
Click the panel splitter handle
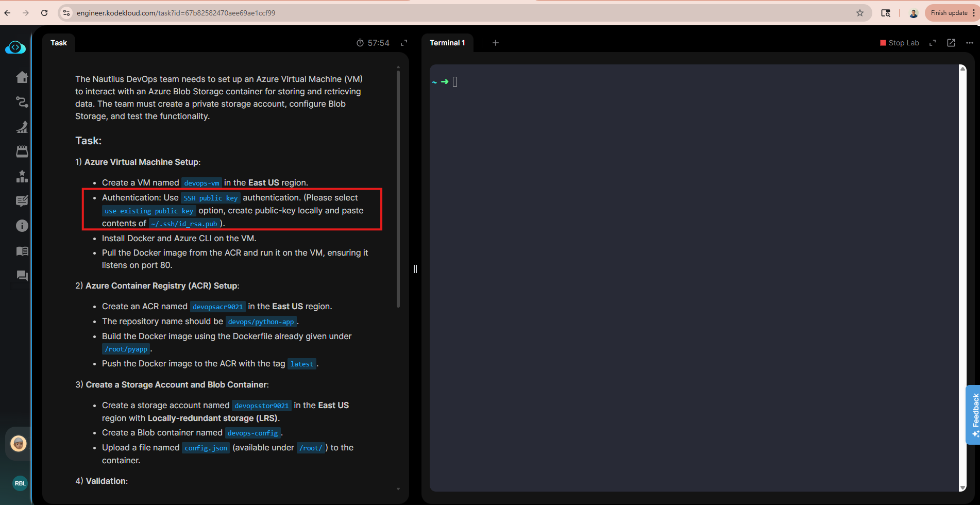pyautogui.click(x=415, y=268)
